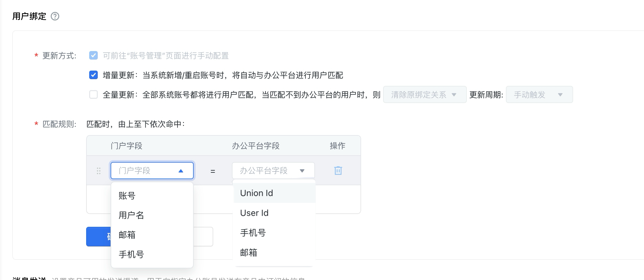
Task: Open the 手动触发 update cycle dropdown
Action: click(x=540, y=95)
